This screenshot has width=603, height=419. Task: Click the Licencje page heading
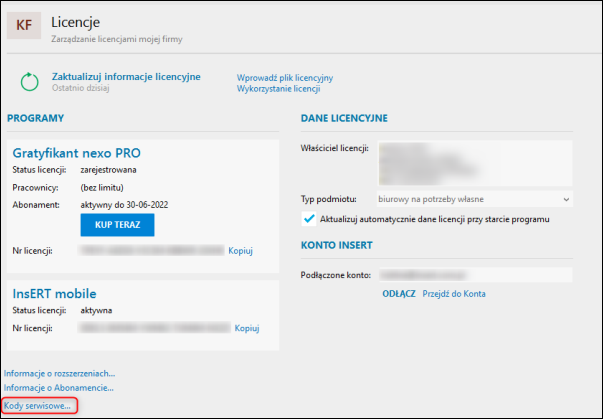[x=75, y=22]
